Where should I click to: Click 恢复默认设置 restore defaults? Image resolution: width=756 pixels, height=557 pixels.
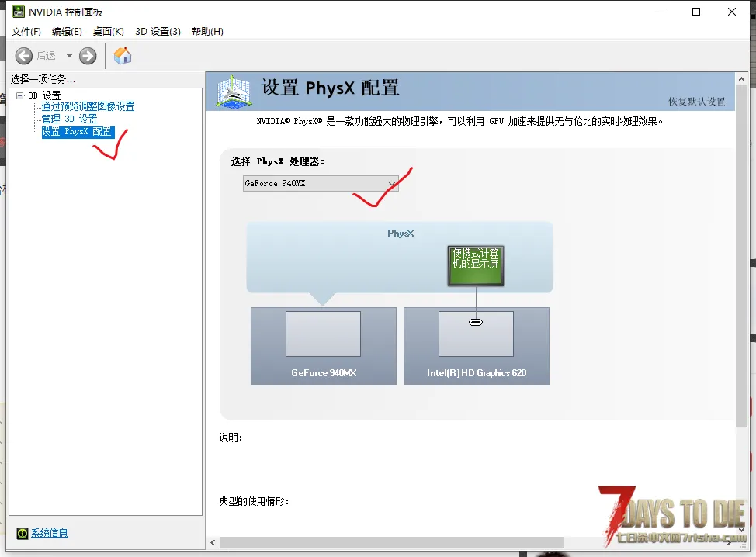click(x=696, y=102)
